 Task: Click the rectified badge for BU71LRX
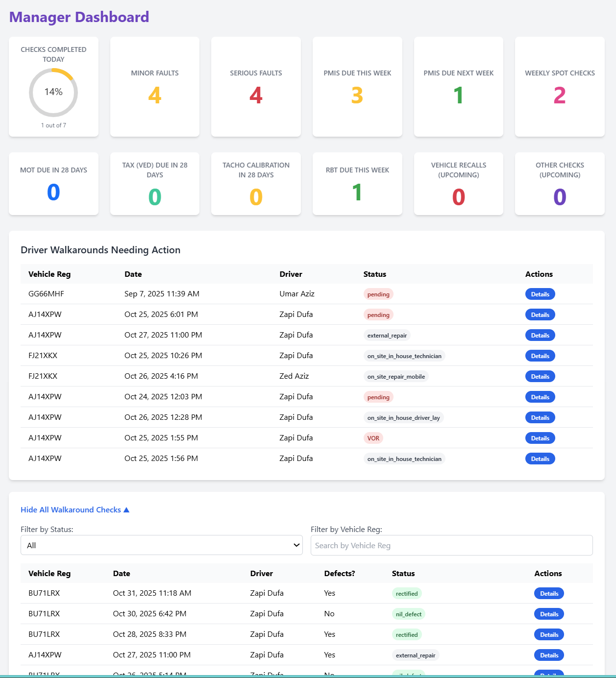[x=406, y=593]
